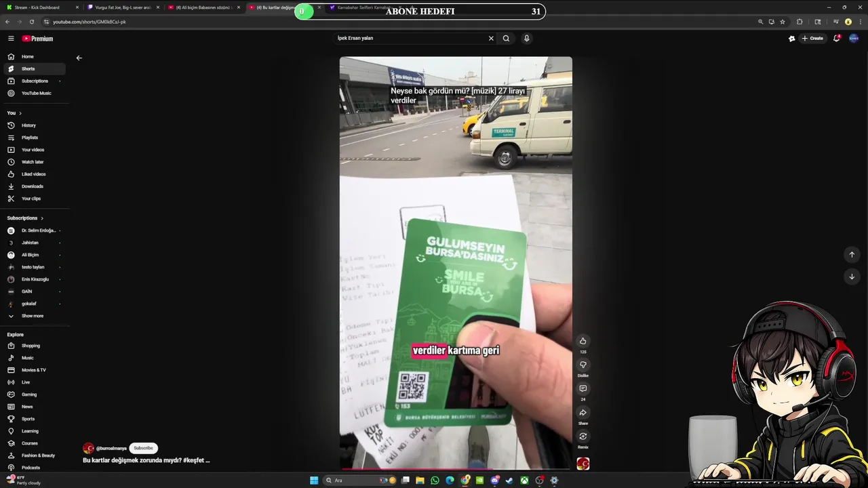Click the sparkle icon left of Create
Viewport: 868px width, 488px height.
coord(791,39)
